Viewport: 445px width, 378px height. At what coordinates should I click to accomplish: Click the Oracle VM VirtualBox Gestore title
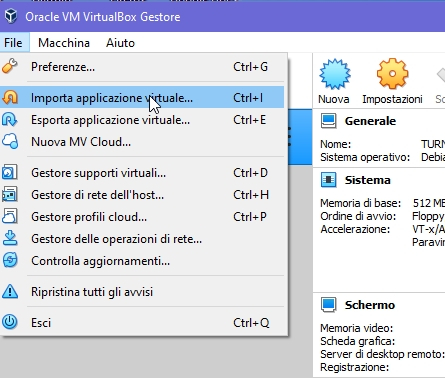[103, 17]
